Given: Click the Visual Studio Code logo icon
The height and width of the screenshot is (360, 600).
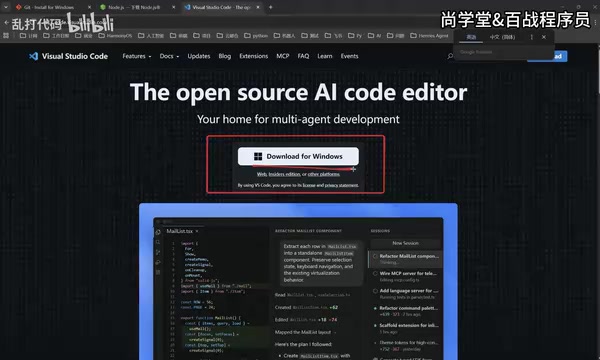Looking at the screenshot, I should coord(34,56).
